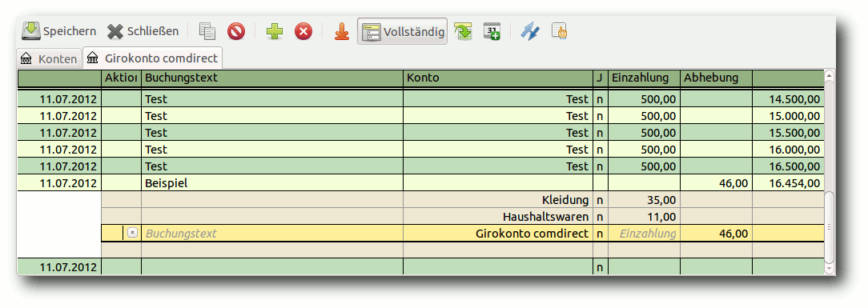Duplicate the transaction with the copy icon
The height and width of the screenshot is (308, 868).
click(x=207, y=31)
